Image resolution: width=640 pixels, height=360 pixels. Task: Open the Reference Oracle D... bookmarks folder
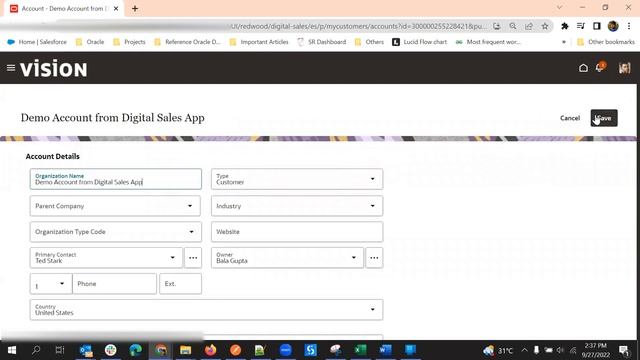click(x=187, y=42)
